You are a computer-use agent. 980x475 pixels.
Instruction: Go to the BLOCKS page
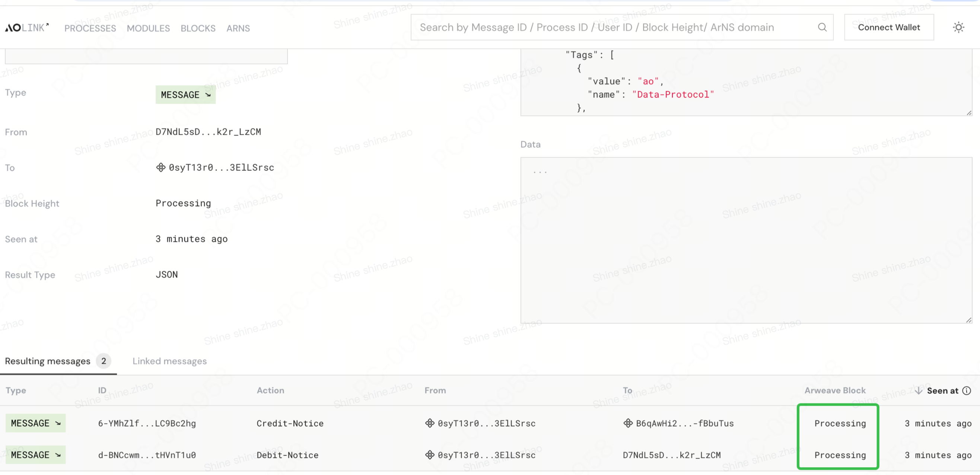(x=198, y=29)
